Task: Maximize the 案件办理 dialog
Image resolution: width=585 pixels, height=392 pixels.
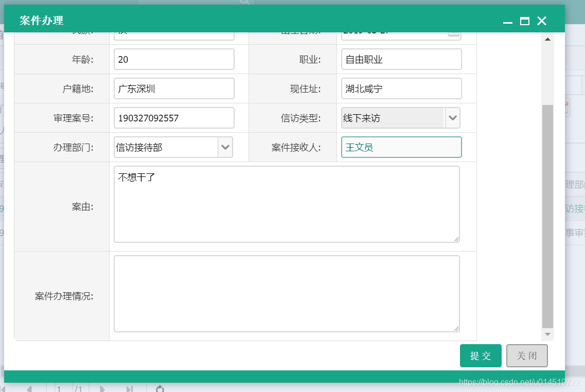Action: pyautogui.click(x=525, y=21)
